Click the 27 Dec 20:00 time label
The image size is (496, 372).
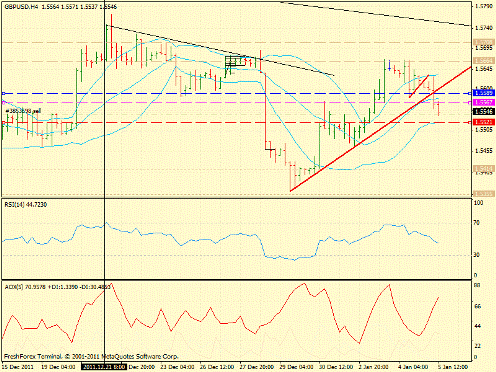[x=257, y=367]
